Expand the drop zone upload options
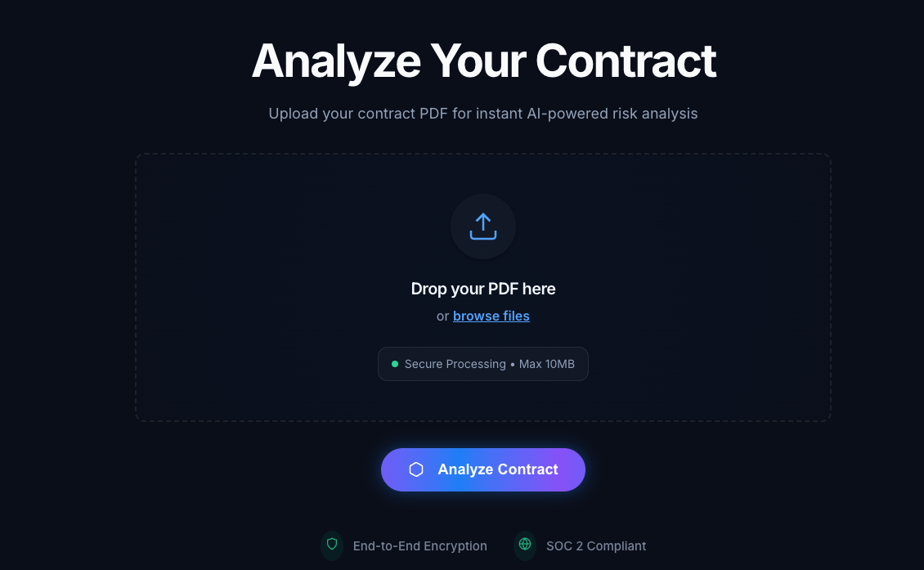 [x=483, y=286]
